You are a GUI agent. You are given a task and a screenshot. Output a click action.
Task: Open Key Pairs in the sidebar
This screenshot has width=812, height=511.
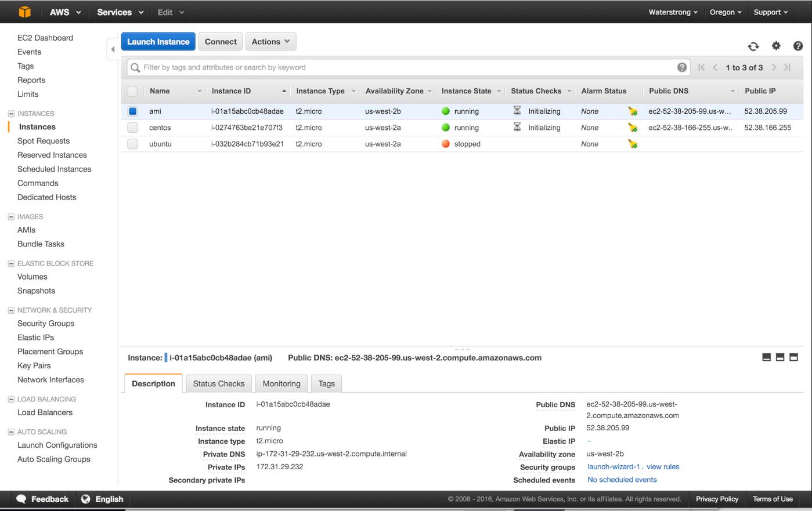click(x=34, y=366)
